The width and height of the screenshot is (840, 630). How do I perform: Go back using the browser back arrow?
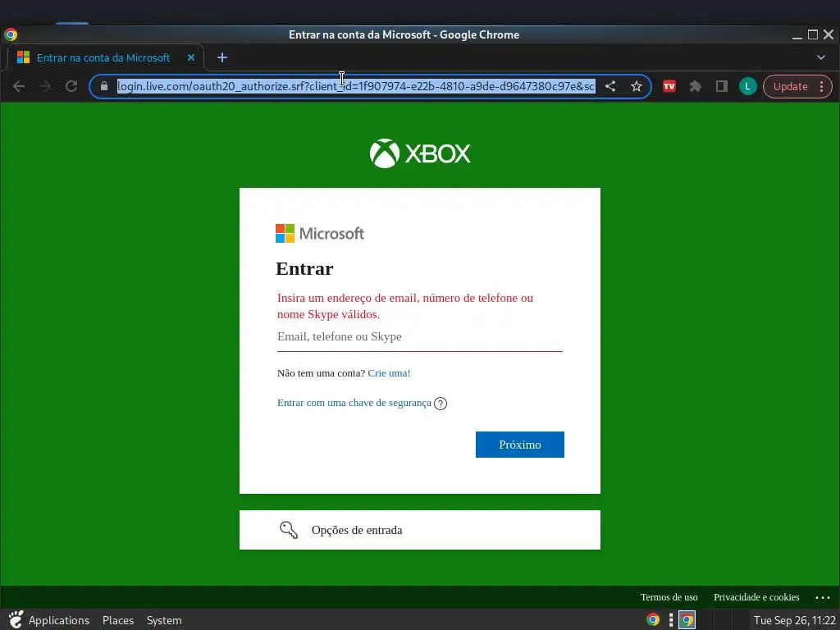pos(19,86)
